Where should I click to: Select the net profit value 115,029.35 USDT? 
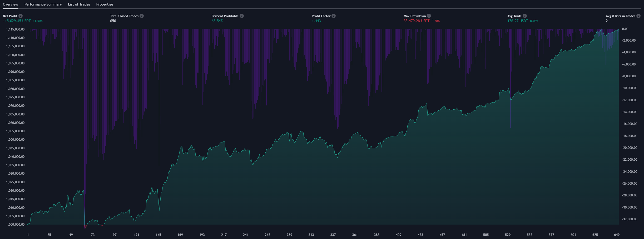[x=17, y=21]
